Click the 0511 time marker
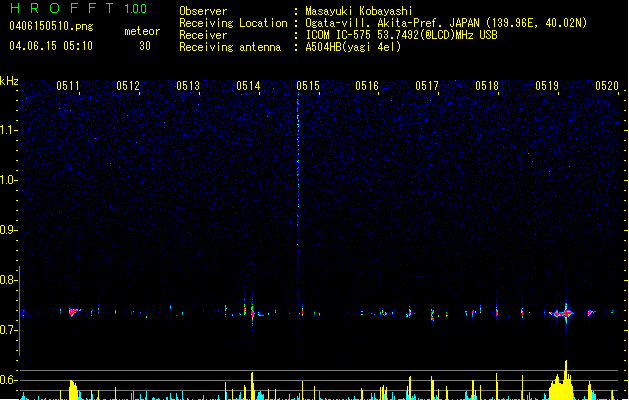This screenshot has height=400, width=629. point(68,86)
